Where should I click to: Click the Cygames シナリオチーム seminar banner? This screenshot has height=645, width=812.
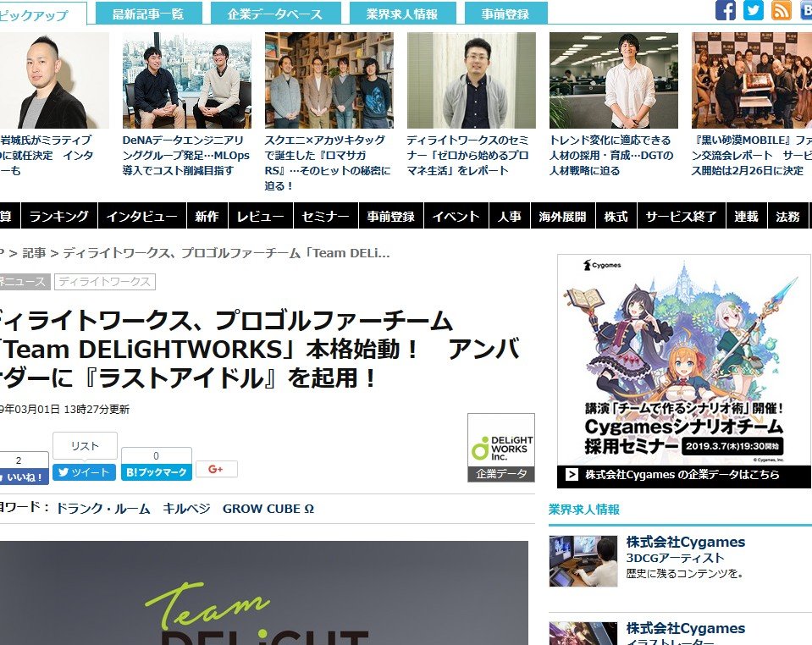click(x=683, y=361)
